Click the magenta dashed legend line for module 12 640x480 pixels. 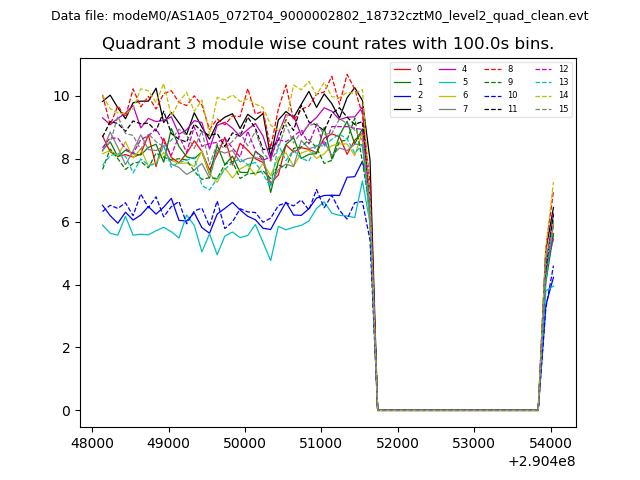click(538, 69)
